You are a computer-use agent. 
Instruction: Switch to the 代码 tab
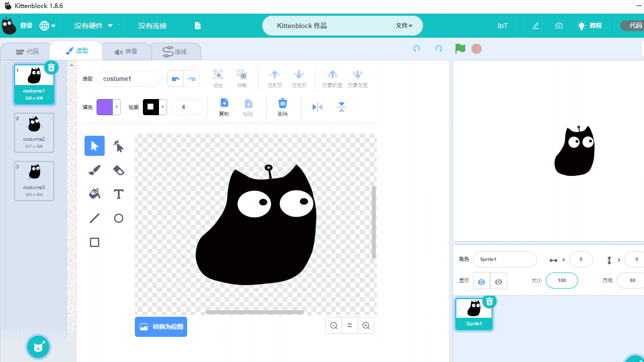point(27,52)
